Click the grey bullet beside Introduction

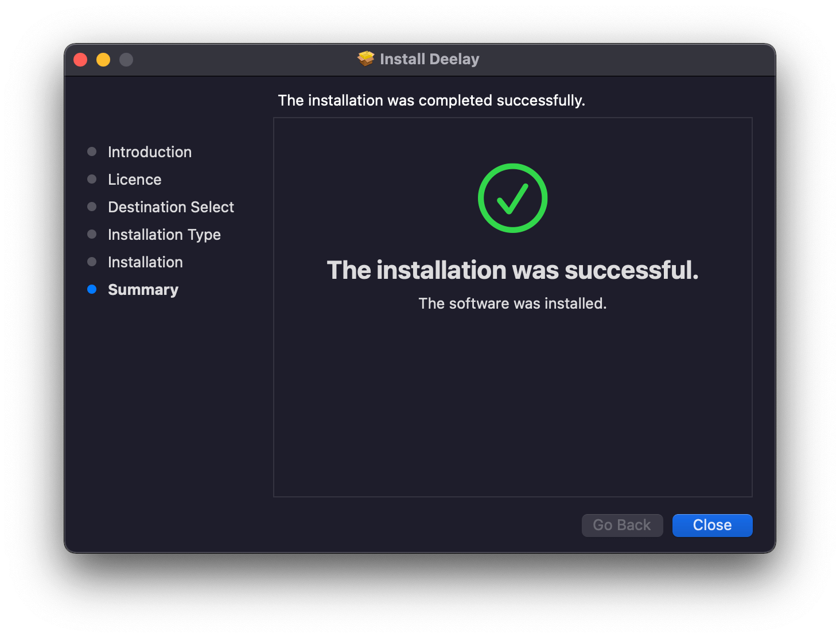92,151
